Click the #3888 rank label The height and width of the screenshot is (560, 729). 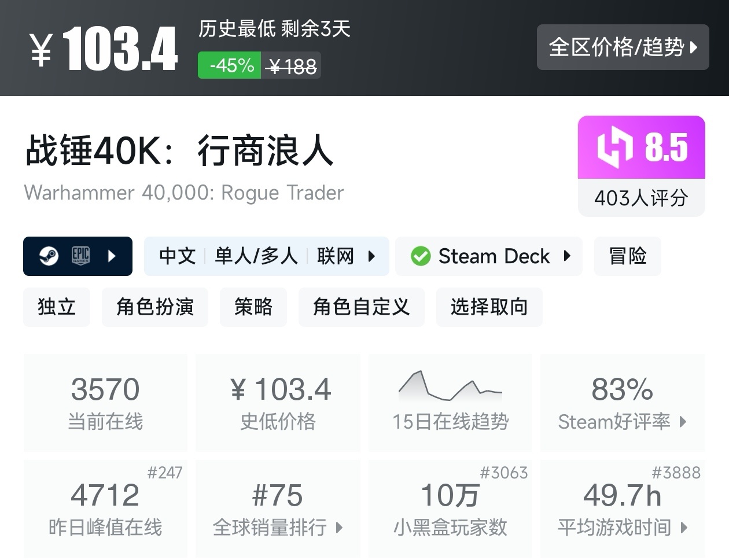(x=676, y=473)
